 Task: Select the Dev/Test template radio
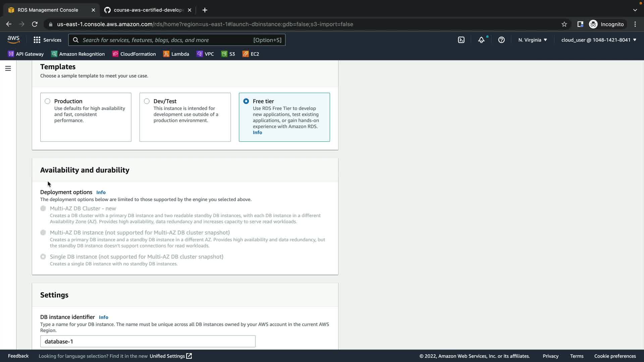pos(147,101)
